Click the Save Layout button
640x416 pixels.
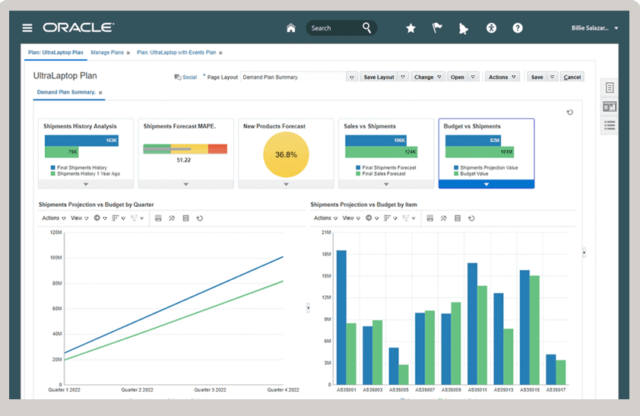coord(379,77)
